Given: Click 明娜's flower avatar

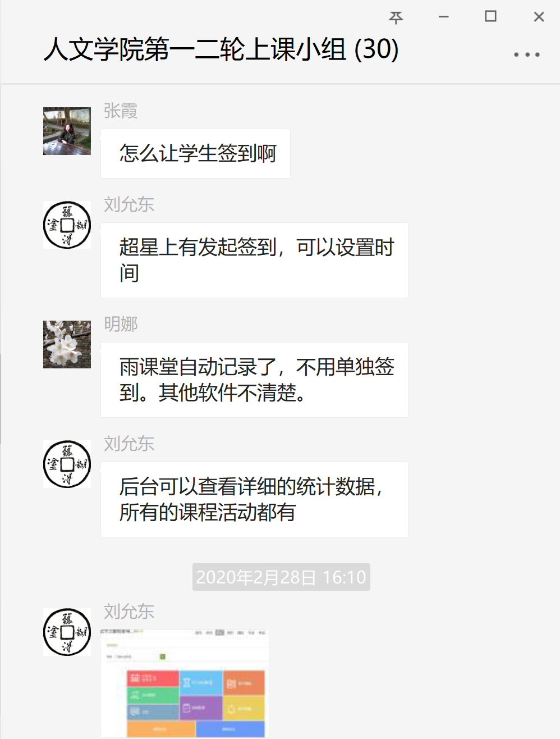Looking at the screenshot, I should [67, 344].
